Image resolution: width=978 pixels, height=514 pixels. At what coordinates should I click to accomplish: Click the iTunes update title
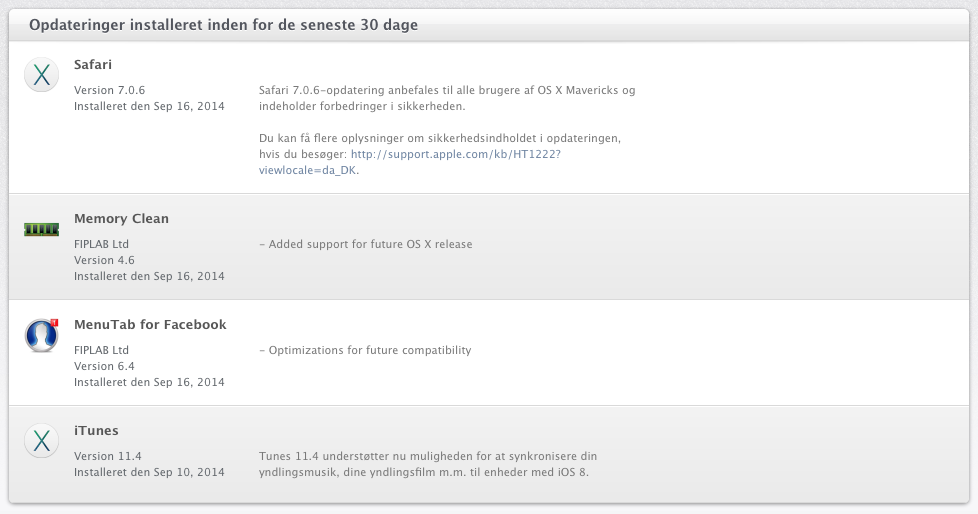[96, 430]
